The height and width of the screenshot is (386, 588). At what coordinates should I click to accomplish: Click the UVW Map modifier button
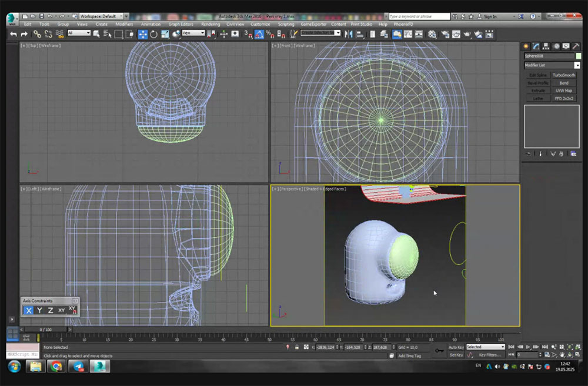(x=564, y=90)
